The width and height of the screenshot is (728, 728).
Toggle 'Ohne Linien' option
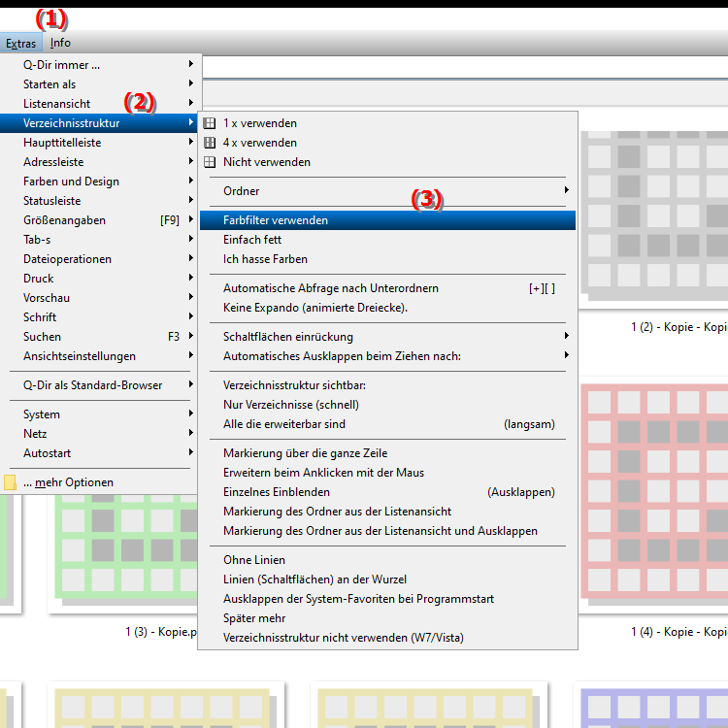click(387, 560)
